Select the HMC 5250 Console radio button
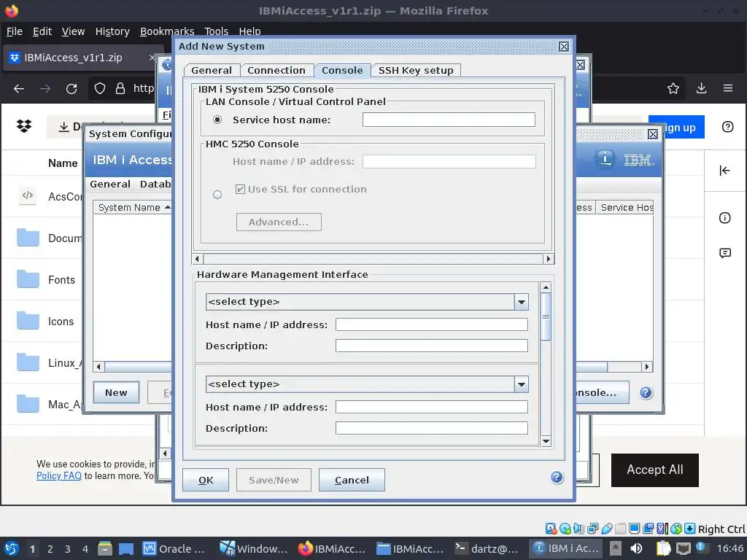 (x=217, y=194)
